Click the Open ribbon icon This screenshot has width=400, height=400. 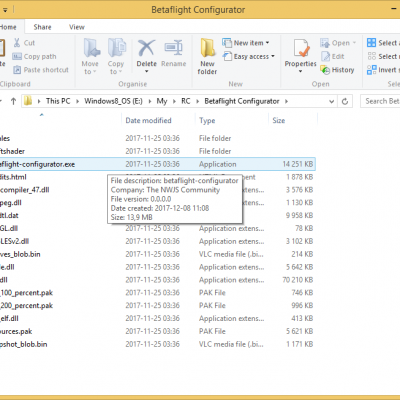click(x=325, y=43)
